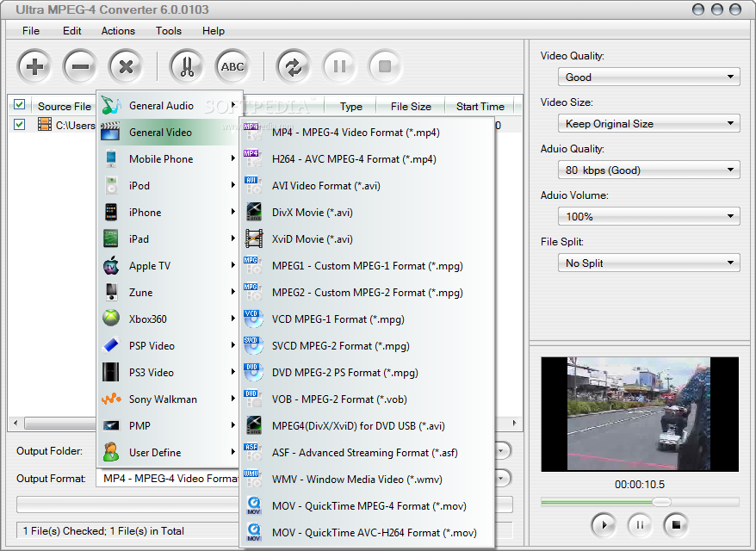Click the ABC rename toolbar button
756x551 pixels.
coord(232,66)
